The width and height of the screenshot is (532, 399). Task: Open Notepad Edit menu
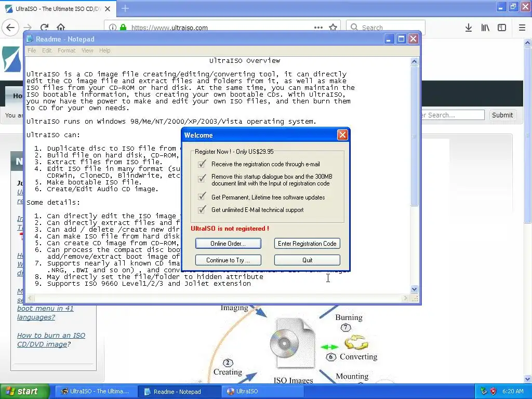47,50
